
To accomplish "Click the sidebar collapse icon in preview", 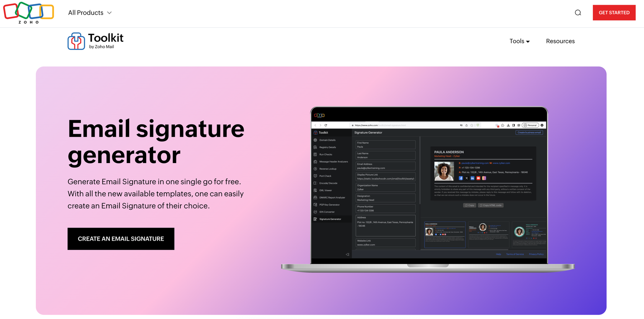I will pos(347,255).
